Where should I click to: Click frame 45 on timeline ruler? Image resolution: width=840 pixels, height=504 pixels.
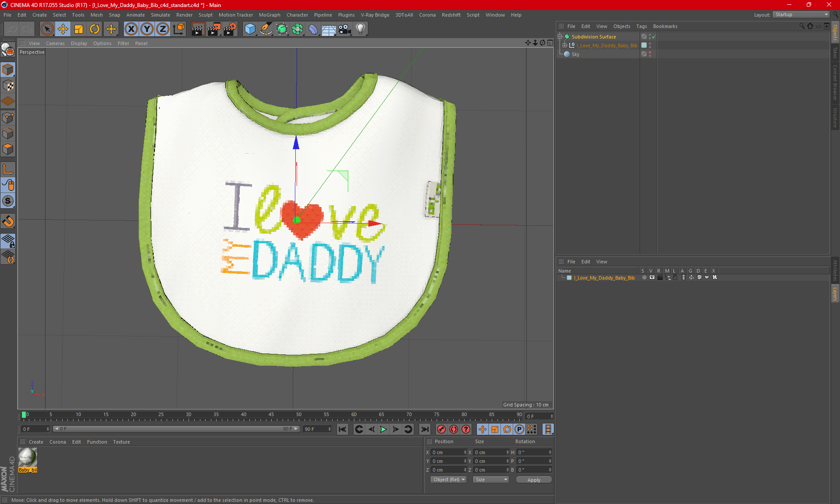click(x=271, y=416)
